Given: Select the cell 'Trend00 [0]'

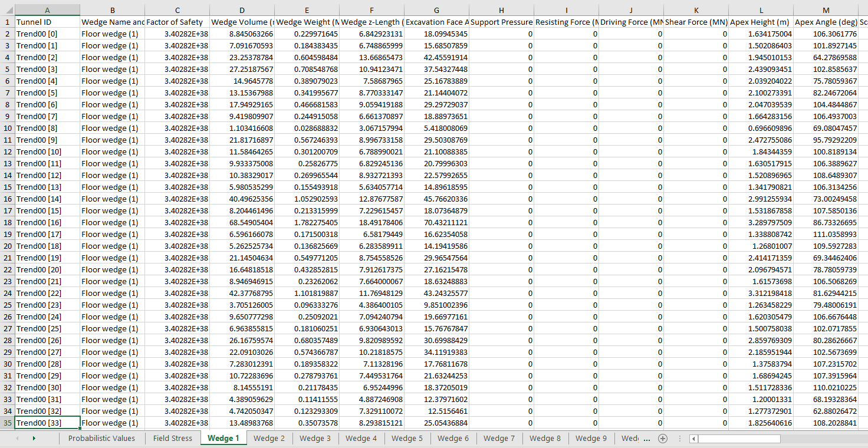Looking at the screenshot, I should tap(47, 34).
